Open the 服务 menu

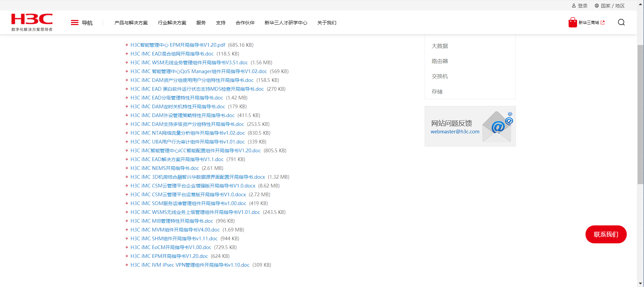[x=201, y=23]
